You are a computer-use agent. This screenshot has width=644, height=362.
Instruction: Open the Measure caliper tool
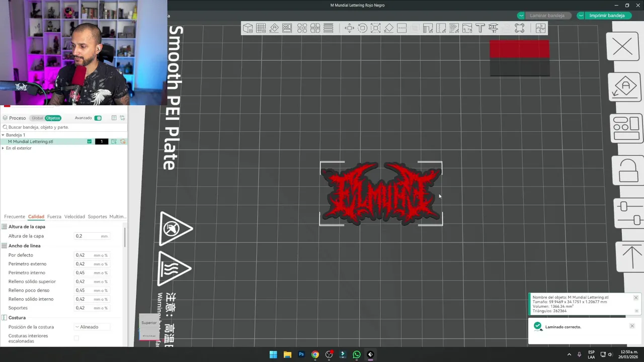(x=493, y=29)
